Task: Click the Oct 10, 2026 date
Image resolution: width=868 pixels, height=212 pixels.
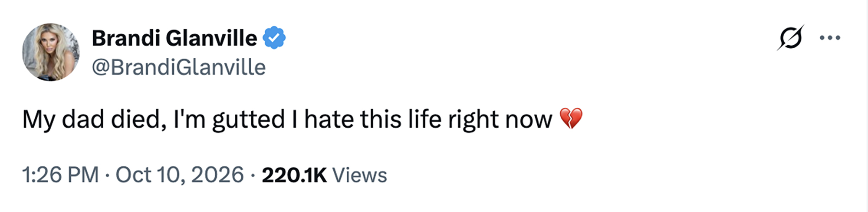Action: (x=180, y=175)
